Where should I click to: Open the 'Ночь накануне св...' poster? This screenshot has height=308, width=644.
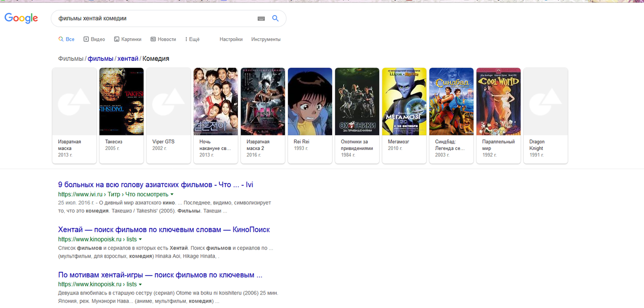click(216, 102)
